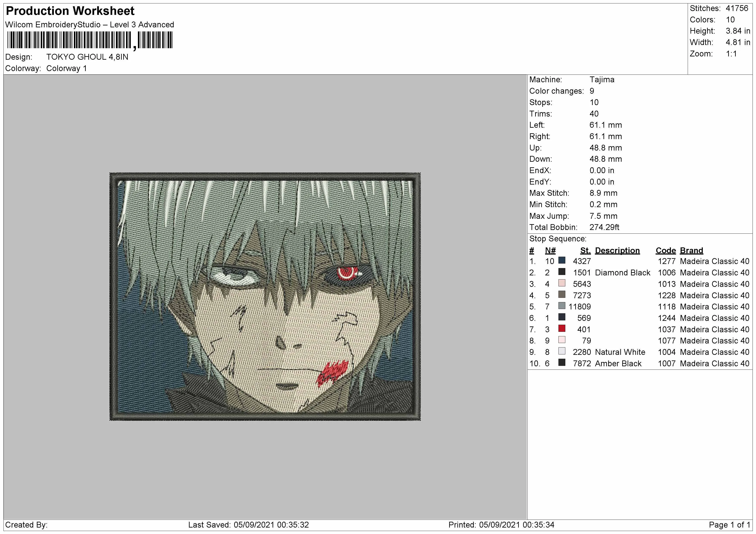756x534 pixels.
Task: Click the Colorway 1 value
Action: (x=67, y=68)
